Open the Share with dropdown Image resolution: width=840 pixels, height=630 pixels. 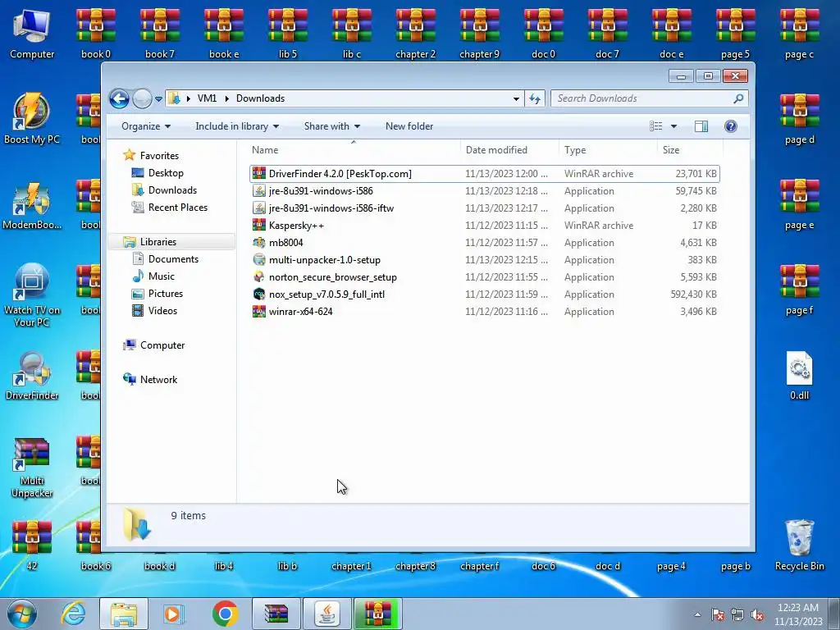tap(332, 126)
